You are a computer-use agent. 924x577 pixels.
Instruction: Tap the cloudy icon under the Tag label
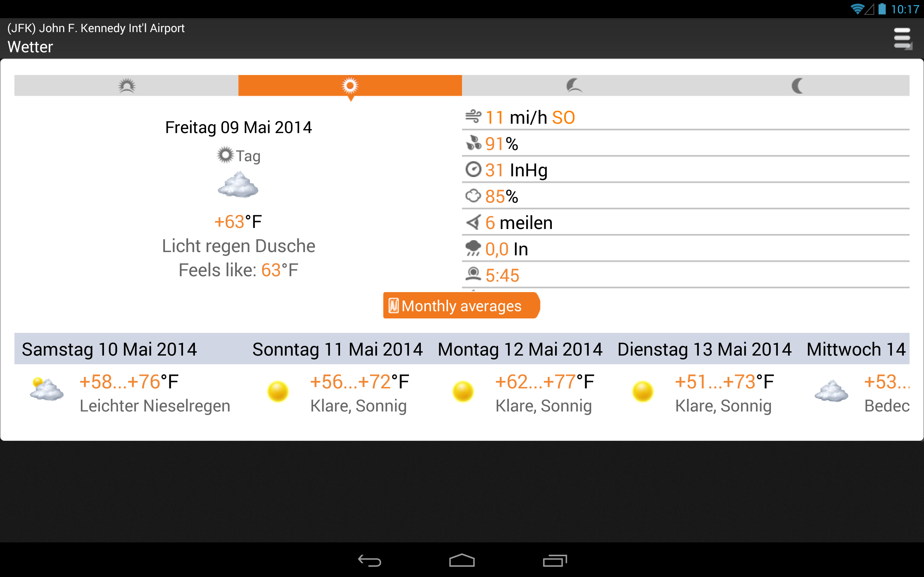pyautogui.click(x=238, y=185)
